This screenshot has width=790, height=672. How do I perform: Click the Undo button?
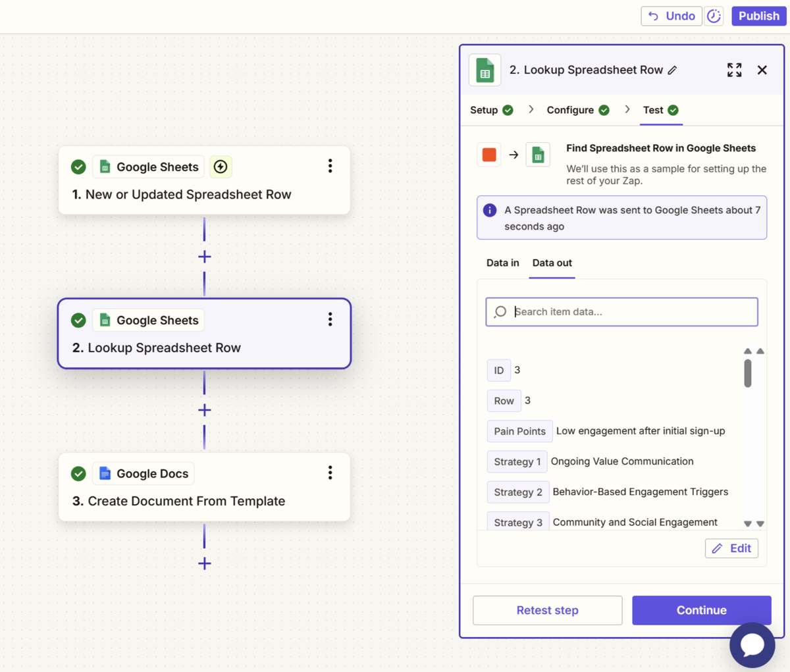point(671,16)
